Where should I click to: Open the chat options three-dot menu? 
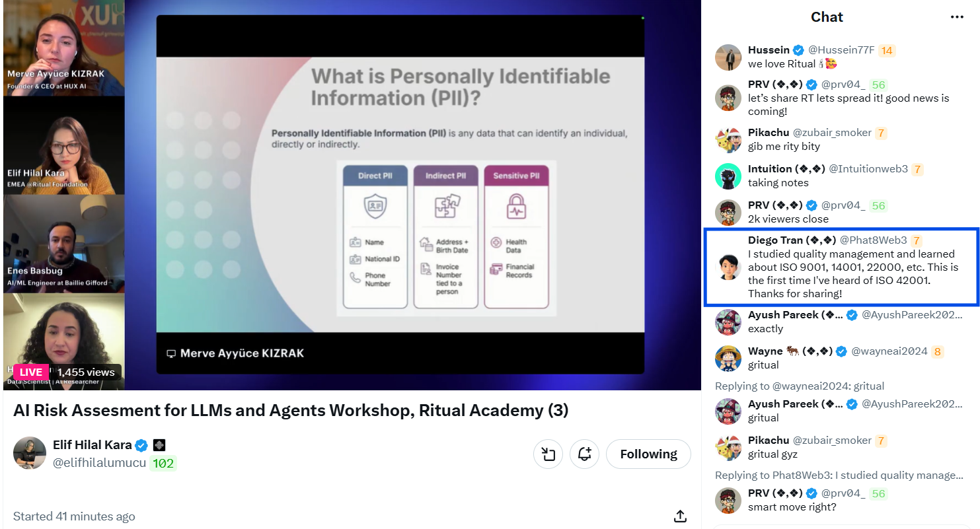point(957,17)
